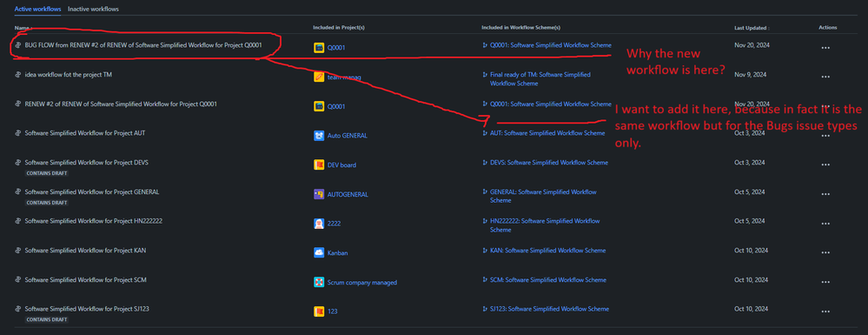The height and width of the screenshot is (335, 868).
Task: Select idea workflow fot the project TM
Action: [x=69, y=74]
